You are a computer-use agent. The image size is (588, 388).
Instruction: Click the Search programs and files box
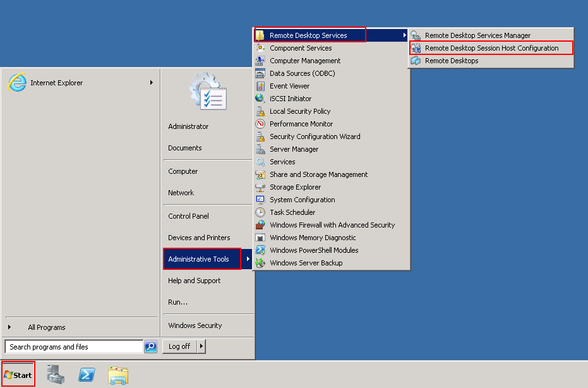[75, 347]
